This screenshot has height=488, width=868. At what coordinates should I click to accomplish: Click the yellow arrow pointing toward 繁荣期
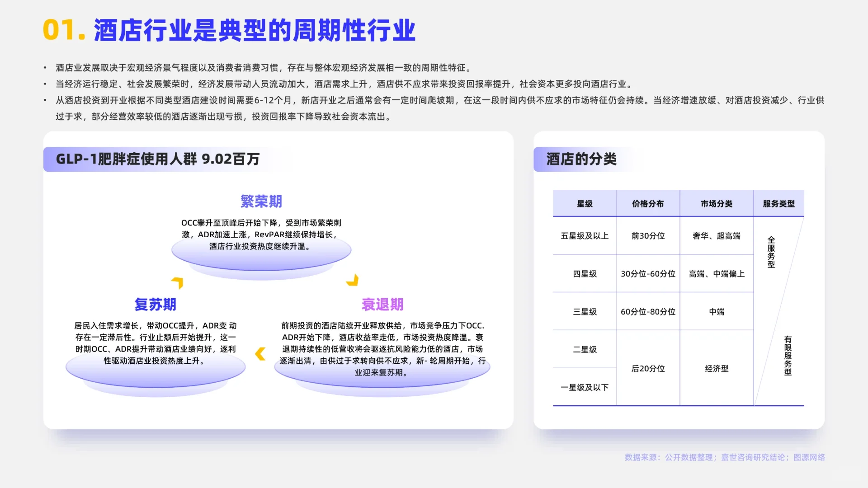point(178,282)
